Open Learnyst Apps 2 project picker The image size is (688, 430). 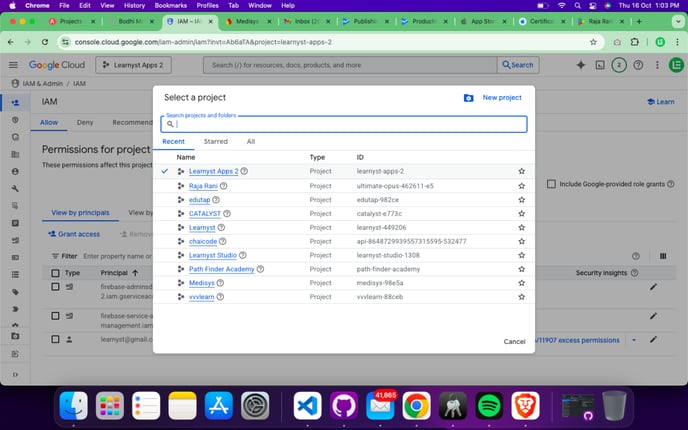tap(134, 65)
